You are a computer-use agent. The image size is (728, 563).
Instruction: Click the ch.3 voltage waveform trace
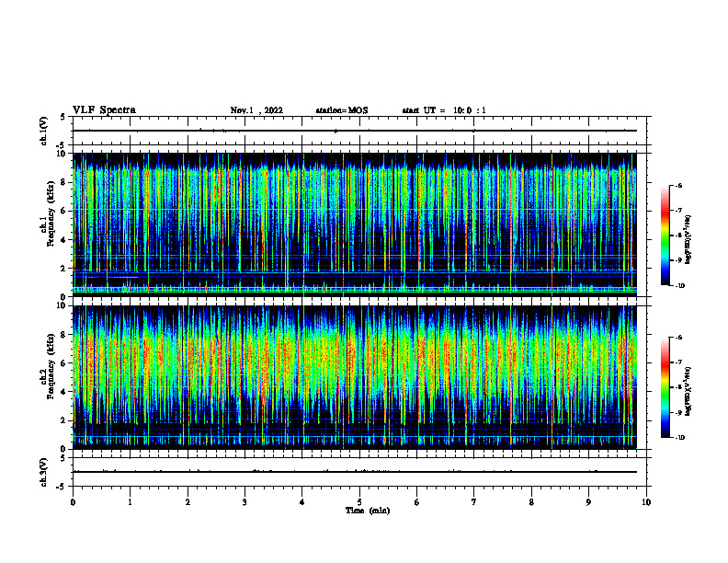[x=355, y=472]
